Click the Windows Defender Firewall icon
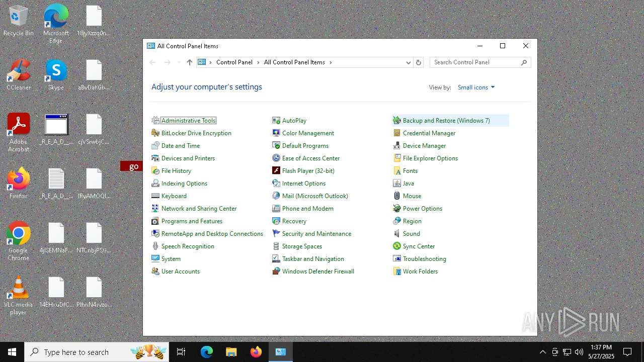Screen dimensions: 644x362 [x=276, y=271]
